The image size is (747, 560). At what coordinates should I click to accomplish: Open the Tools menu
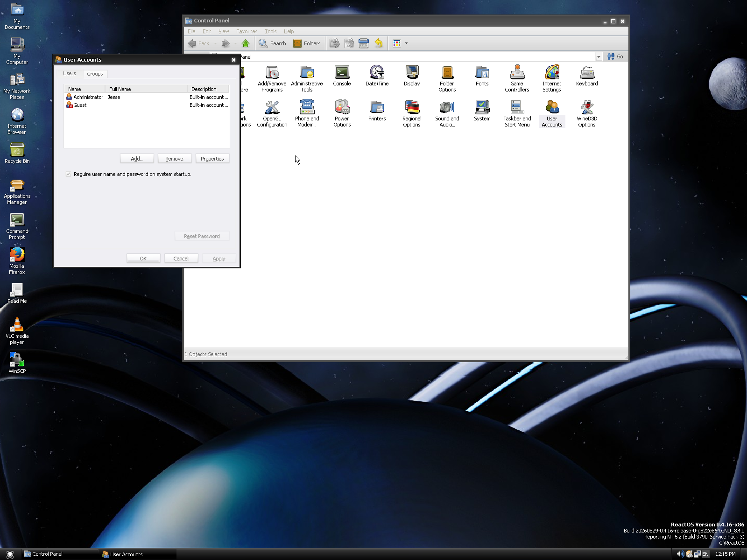coord(270,31)
